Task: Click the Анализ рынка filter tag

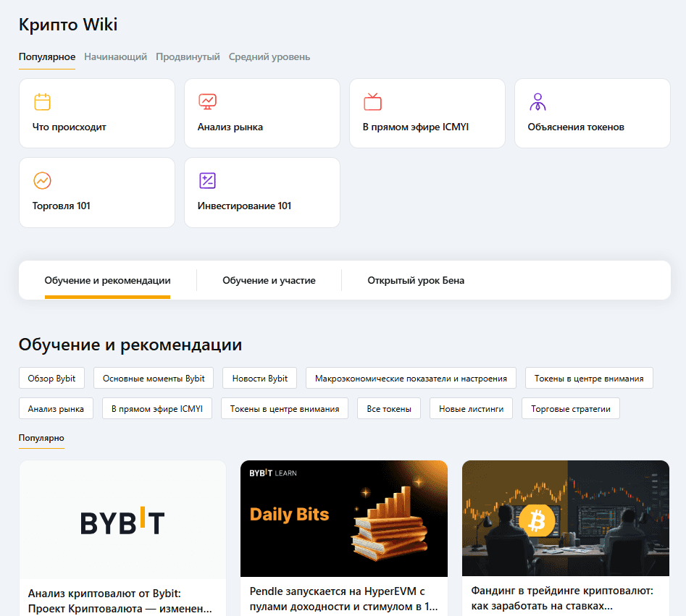Action: click(56, 409)
